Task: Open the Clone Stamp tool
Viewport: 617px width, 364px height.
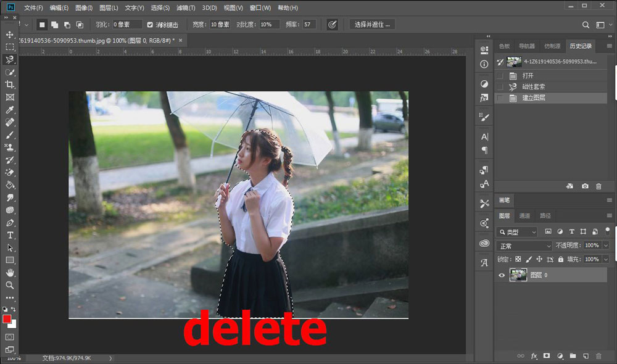Action: (x=9, y=146)
